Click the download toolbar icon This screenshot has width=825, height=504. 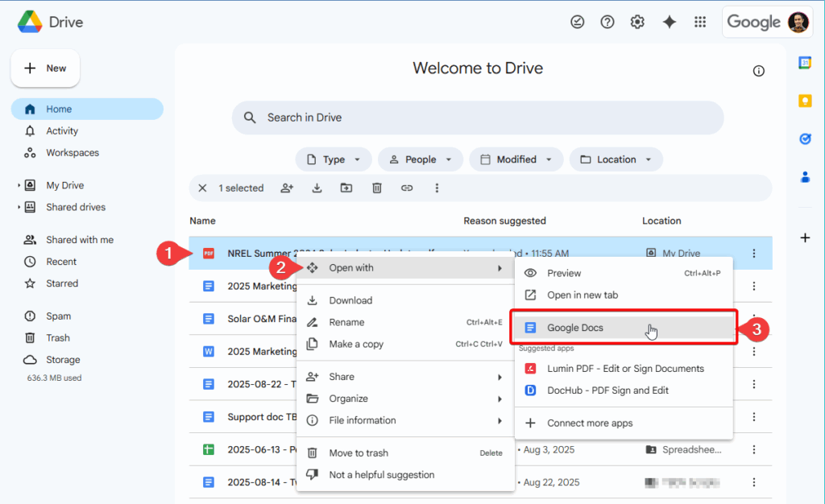tap(317, 188)
